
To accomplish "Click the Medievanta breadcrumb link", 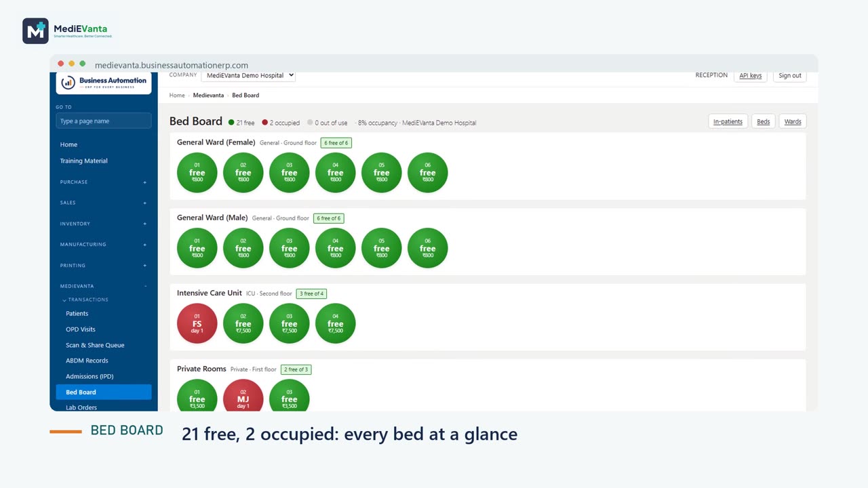I will pyautogui.click(x=208, y=96).
